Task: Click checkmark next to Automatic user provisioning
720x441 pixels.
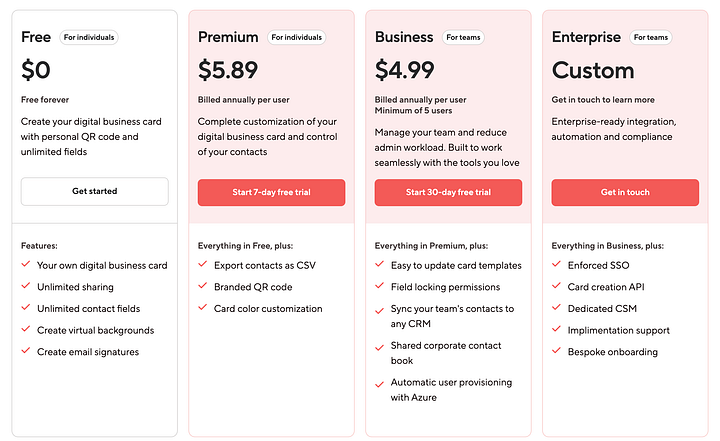Action: [379, 384]
